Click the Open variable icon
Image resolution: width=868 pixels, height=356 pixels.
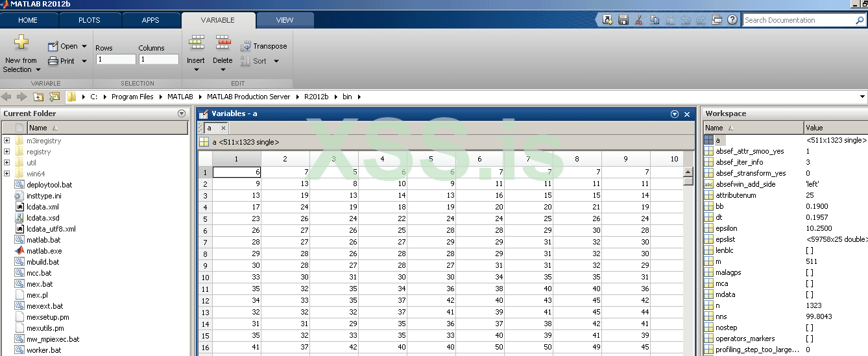pos(53,47)
